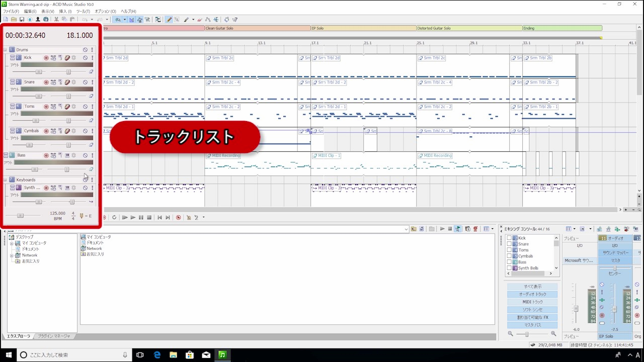Click the Bass track volume slider
This screenshot has width=644, height=362.
pyautogui.click(x=35, y=169)
